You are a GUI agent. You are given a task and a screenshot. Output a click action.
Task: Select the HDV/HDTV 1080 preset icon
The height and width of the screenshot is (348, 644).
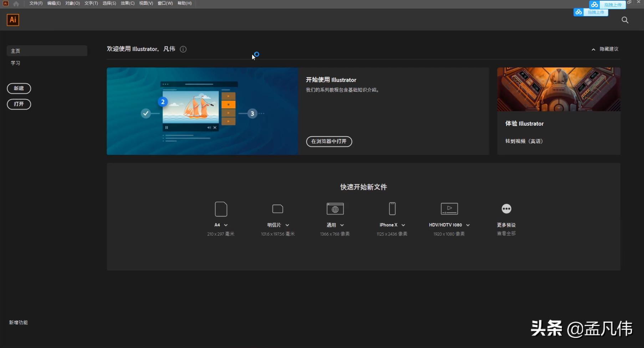[x=449, y=209]
